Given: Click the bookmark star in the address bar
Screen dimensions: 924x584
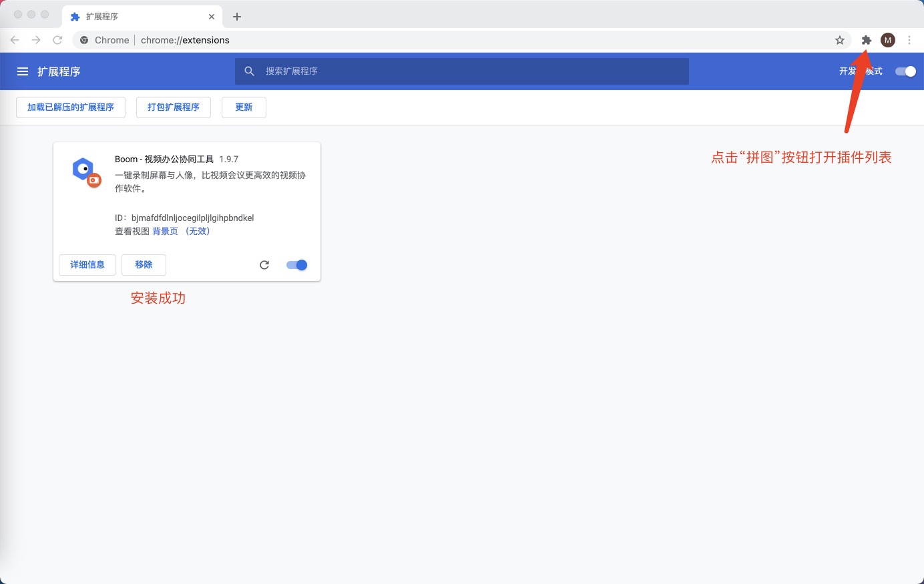Looking at the screenshot, I should pyautogui.click(x=839, y=40).
